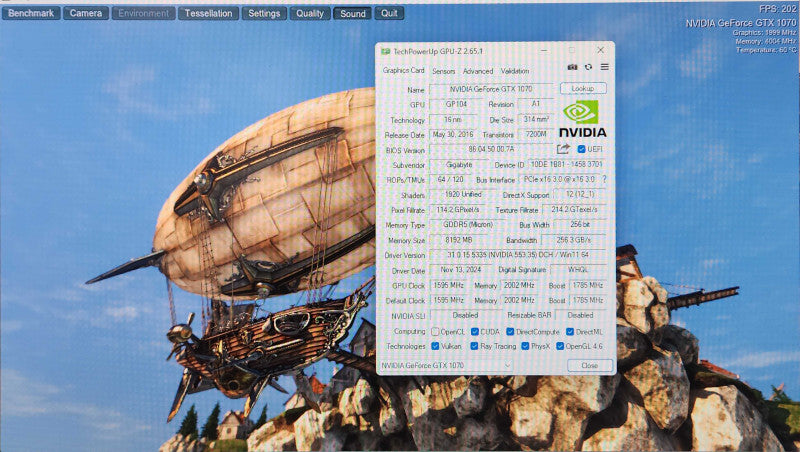The width and height of the screenshot is (800, 452).
Task: Click the Technology field 16 nm
Action: coord(453,119)
